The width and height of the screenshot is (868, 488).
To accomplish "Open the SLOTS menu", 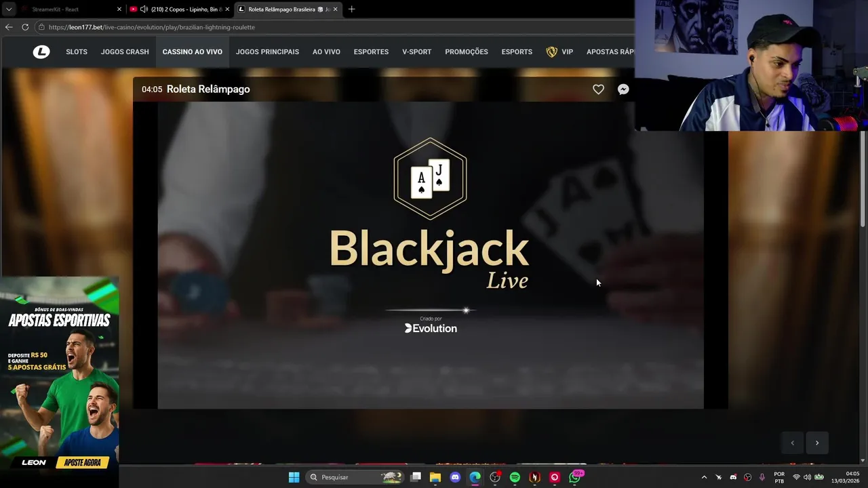I will click(x=77, y=52).
